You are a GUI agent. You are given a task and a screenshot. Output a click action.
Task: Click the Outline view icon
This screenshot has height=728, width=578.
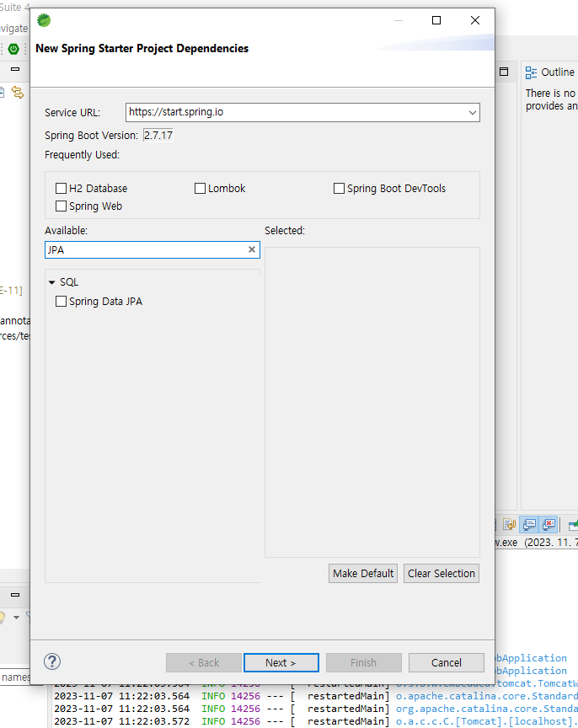pyautogui.click(x=531, y=72)
